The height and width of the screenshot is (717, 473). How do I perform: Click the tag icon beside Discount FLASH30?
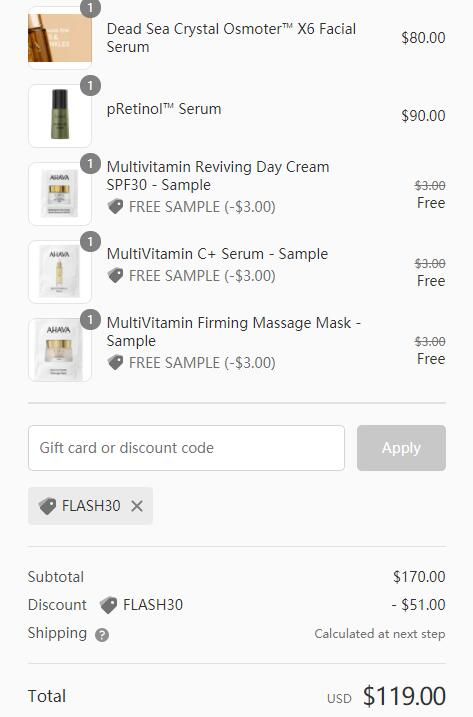[x=108, y=605]
